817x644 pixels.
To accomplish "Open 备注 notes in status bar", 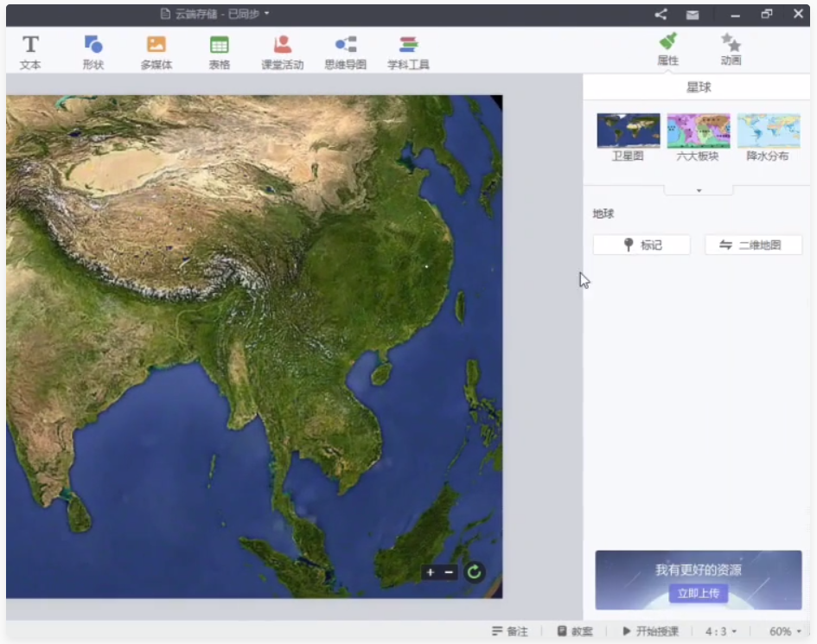I will pos(510,632).
